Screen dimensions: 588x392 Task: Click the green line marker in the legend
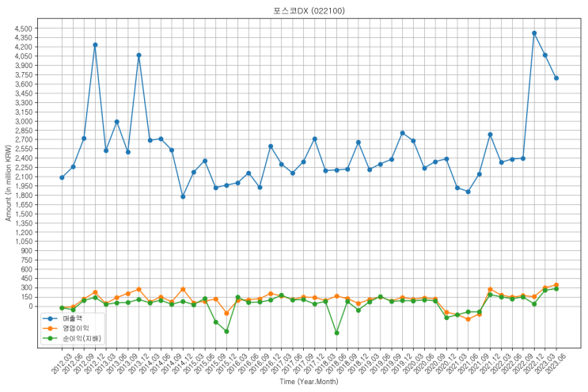pos(50,338)
